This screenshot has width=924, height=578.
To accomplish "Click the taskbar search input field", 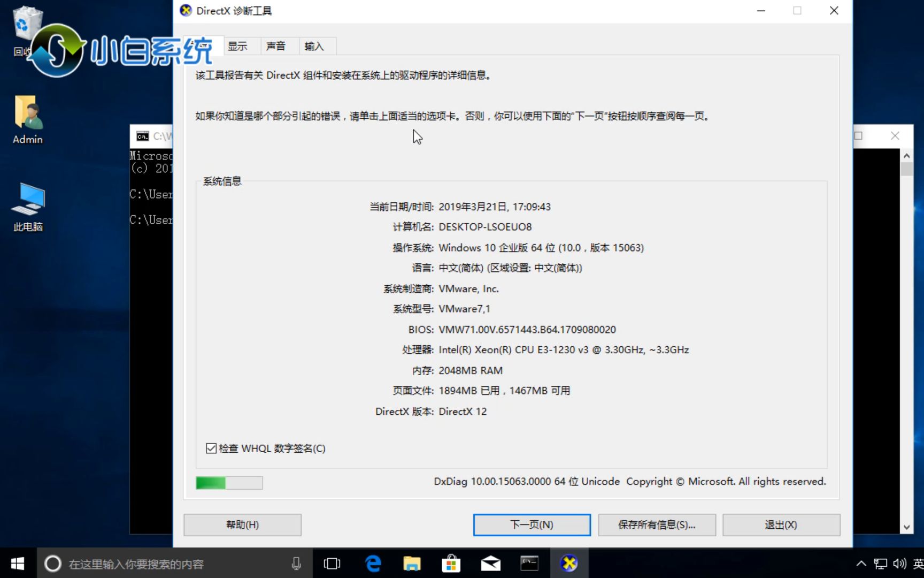I will click(x=174, y=564).
